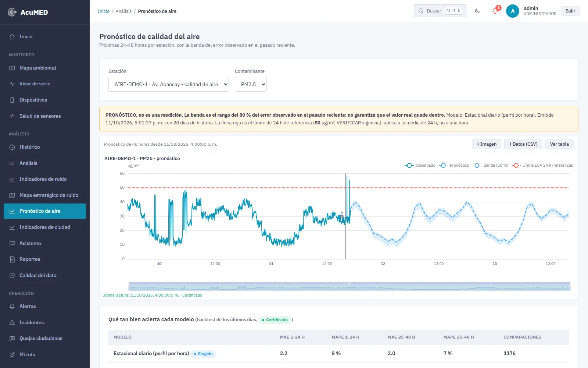The height and width of the screenshot is (368, 588).
Task: Open the Contaminante PM2.5 dropdown
Action: pos(251,84)
